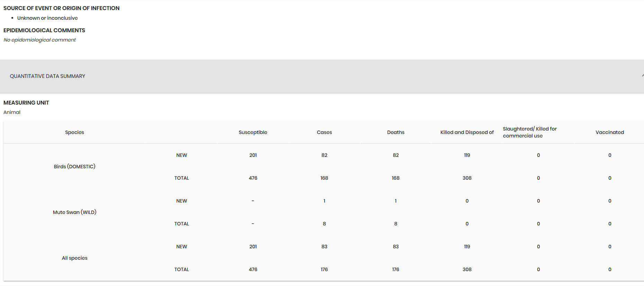Select the Birds (DOMESTIC) row label

[x=74, y=167]
